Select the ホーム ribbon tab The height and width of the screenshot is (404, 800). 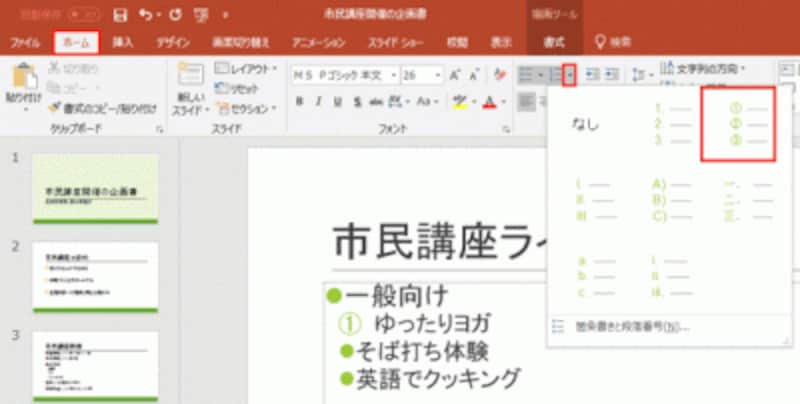tap(76, 43)
